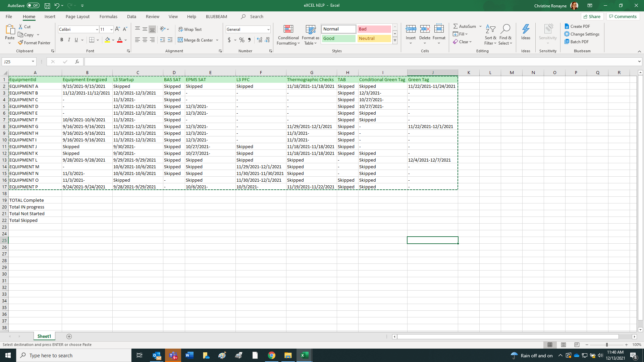Click the Ideas lightning bolt icon

526,29
